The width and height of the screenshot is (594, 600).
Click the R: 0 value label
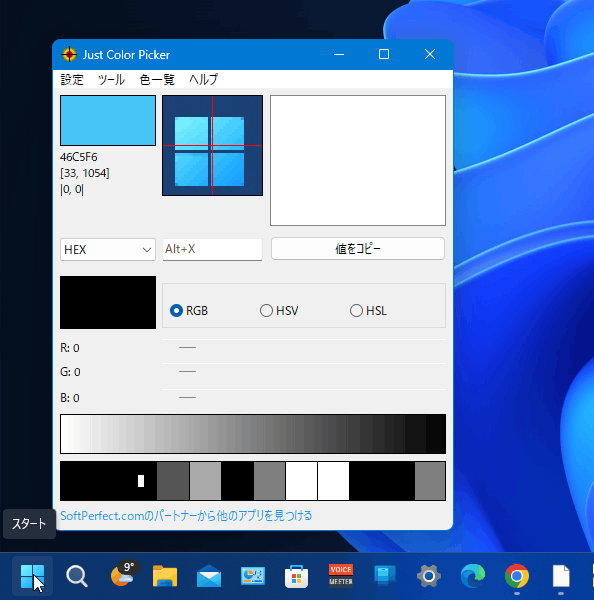70,348
